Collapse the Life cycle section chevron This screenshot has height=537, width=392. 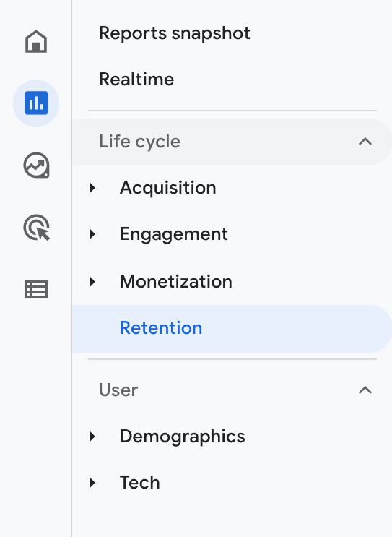pyautogui.click(x=365, y=142)
